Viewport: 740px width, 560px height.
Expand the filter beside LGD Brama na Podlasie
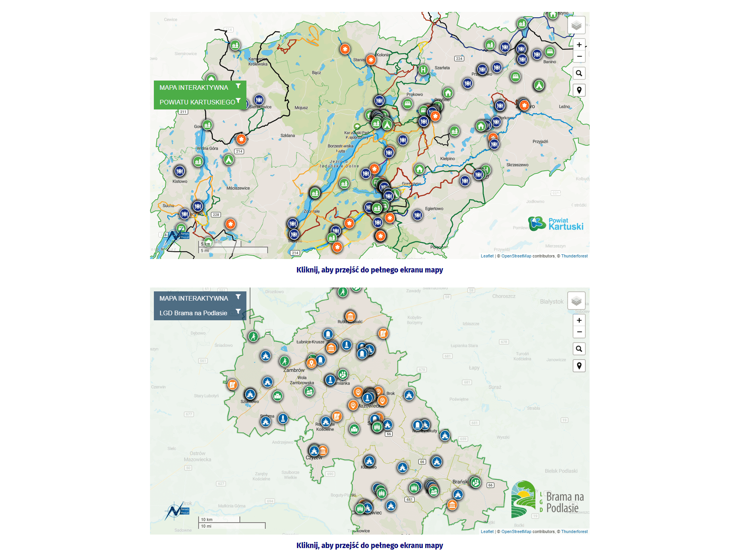click(x=238, y=311)
